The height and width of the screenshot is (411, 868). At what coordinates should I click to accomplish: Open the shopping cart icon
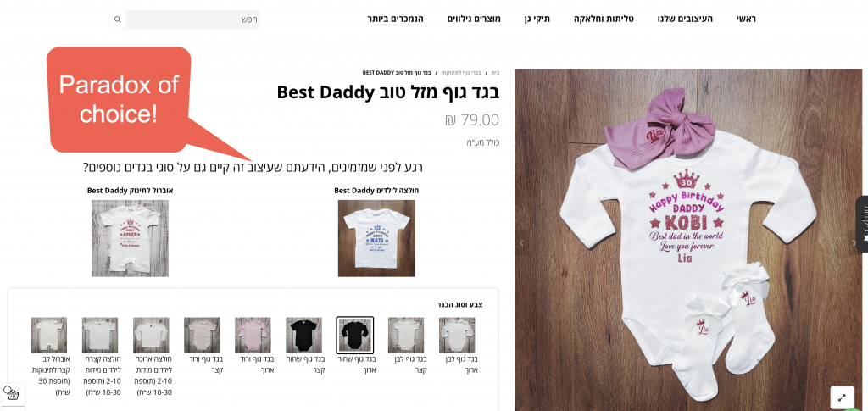click(11, 394)
